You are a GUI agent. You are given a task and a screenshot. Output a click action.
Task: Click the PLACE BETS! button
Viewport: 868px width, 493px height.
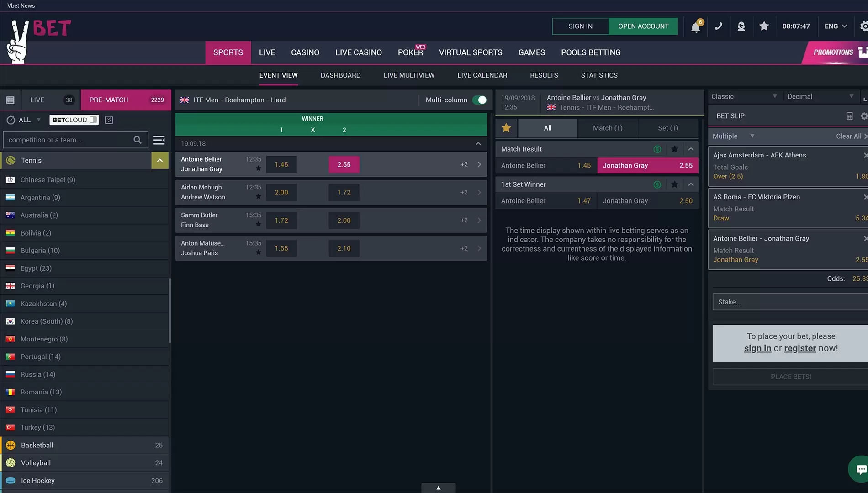(x=790, y=377)
